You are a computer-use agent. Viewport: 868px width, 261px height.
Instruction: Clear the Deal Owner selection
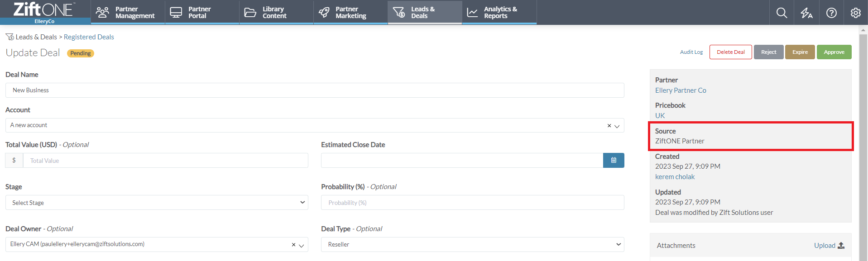[293, 245]
